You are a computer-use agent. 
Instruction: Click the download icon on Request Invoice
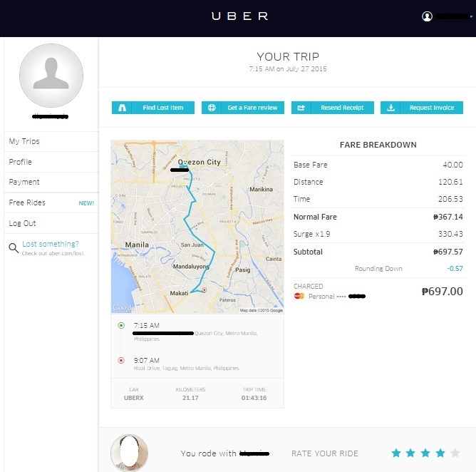coord(390,108)
